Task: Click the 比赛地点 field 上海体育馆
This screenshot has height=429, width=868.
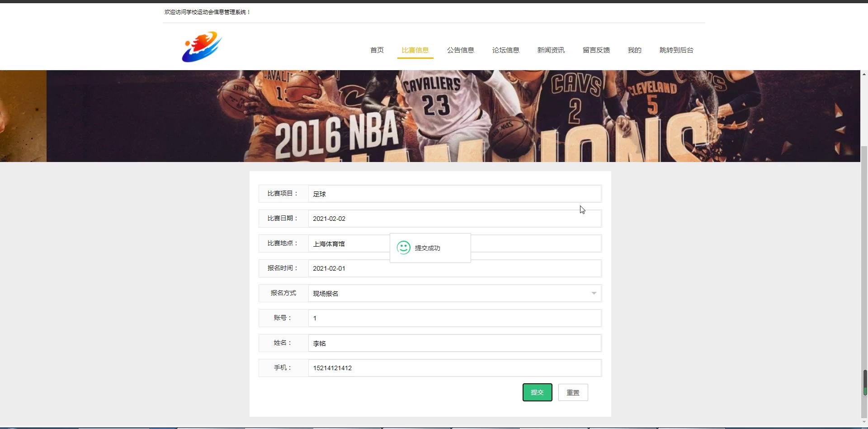Action: click(x=455, y=243)
